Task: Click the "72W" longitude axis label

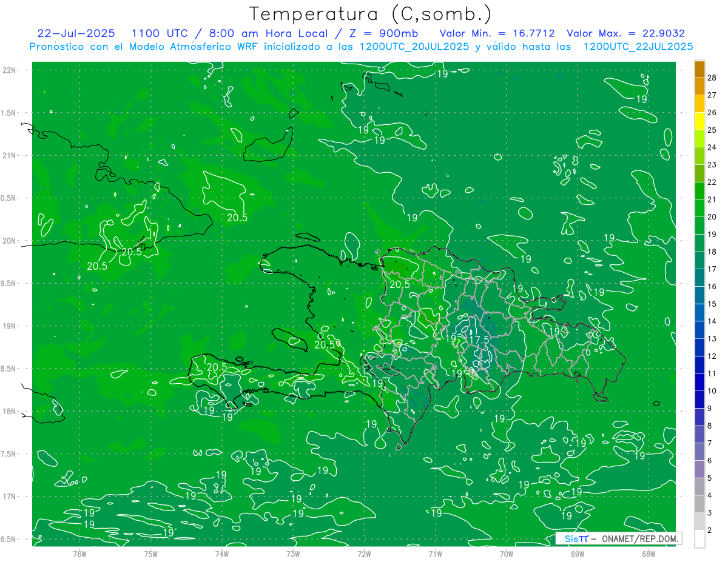Action: 364,554
